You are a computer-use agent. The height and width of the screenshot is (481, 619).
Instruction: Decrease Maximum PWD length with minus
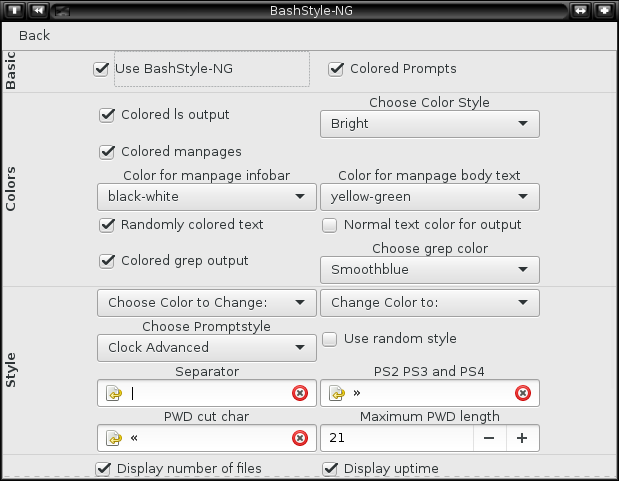click(x=490, y=438)
